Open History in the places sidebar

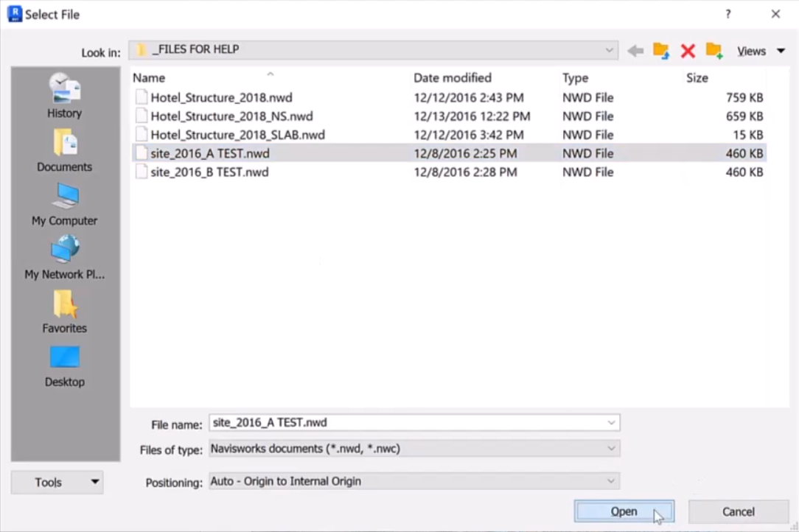(x=64, y=96)
